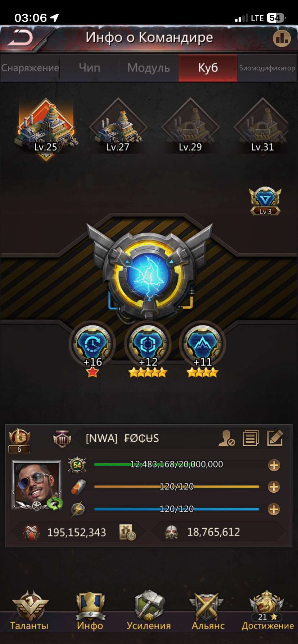Screen dimensions: 298x644
Task: Change commander avatar portrait
Action: point(37,485)
